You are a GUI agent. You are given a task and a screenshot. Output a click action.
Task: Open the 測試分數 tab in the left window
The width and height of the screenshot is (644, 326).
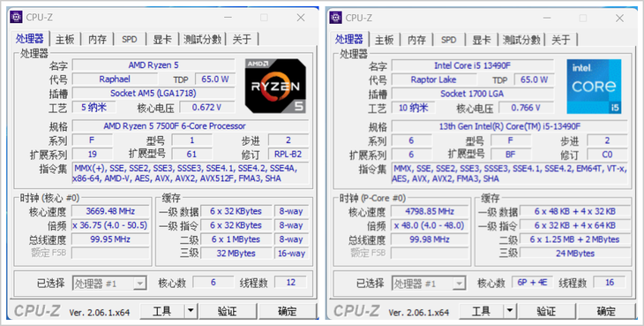[x=202, y=39]
